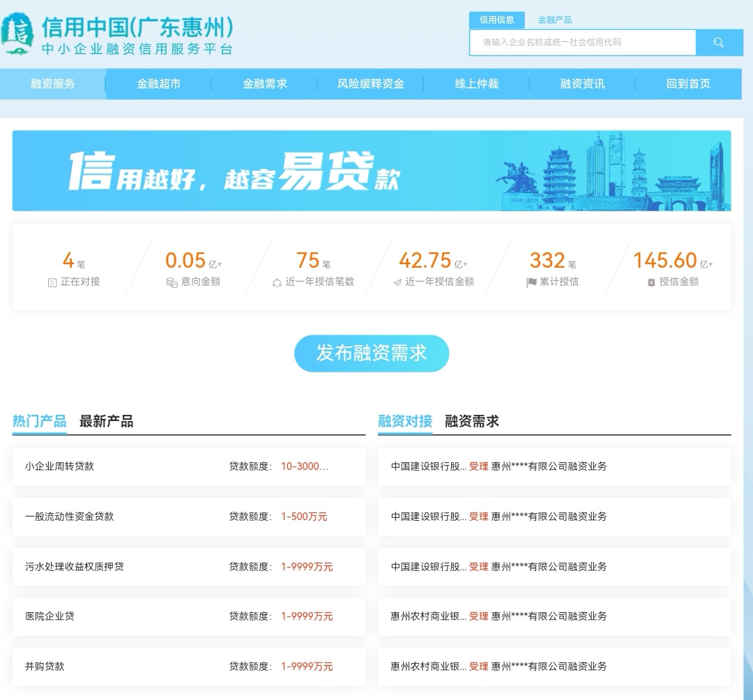Switch to the 最新产品 tab
This screenshot has width=753, height=700.
tap(105, 421)
